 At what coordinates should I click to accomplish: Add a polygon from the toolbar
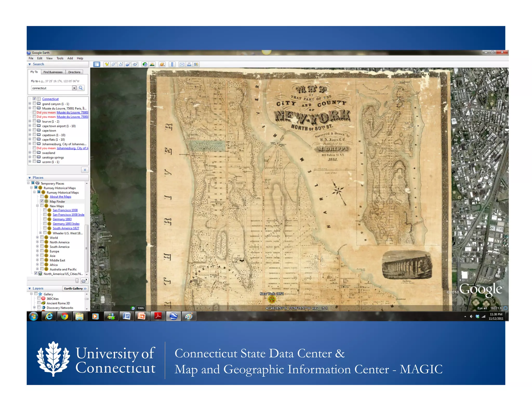click(114, 64)
